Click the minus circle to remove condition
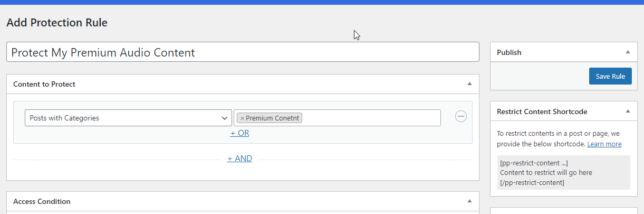644x214 pixels. tap(461, 116)
